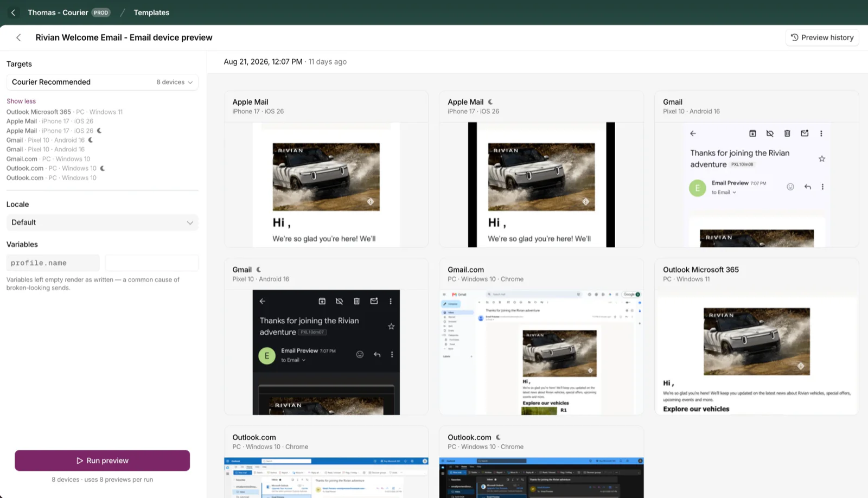Click the profile.name variable value field
The image size is (868, 498).
tap(152, 263)
